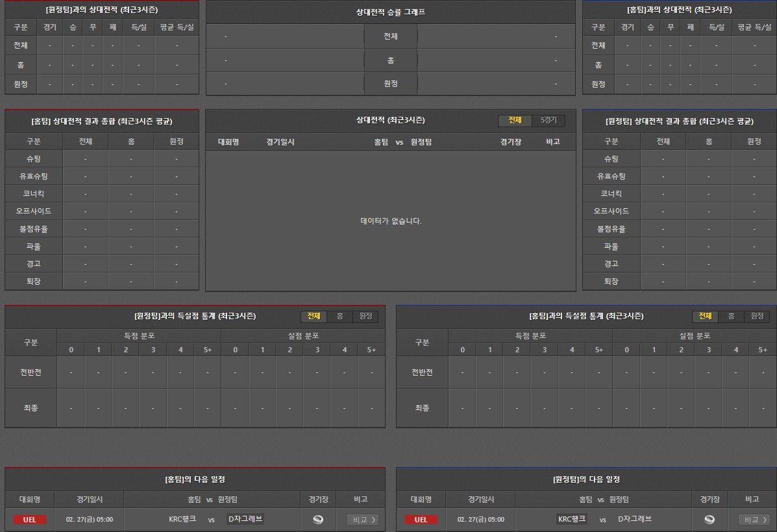Select 전체 filter in [원정팀]과의 득실점 통계
The width and height of the screenshot is (777, 532).
pos(314,316)
